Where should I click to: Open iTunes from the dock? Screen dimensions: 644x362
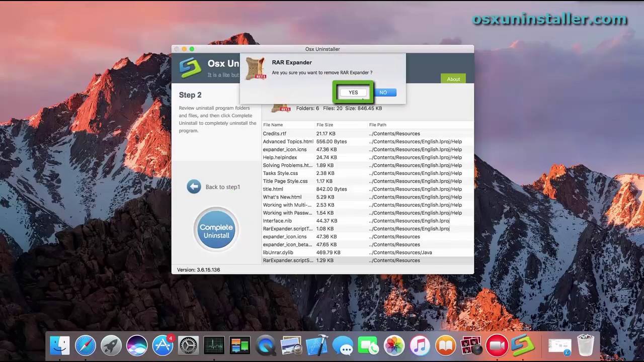click(x=420, y=346)
